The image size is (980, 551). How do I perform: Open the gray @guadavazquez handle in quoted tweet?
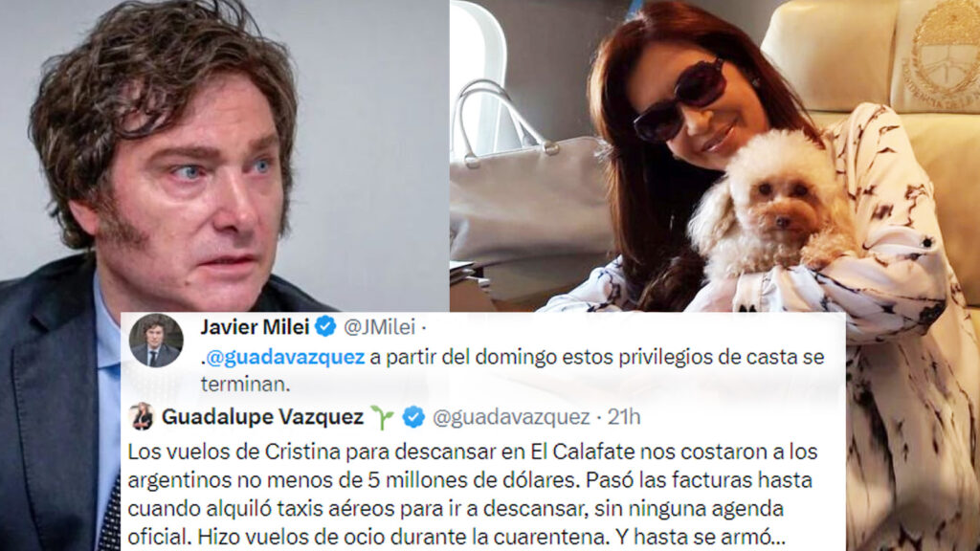pos(511,417)
